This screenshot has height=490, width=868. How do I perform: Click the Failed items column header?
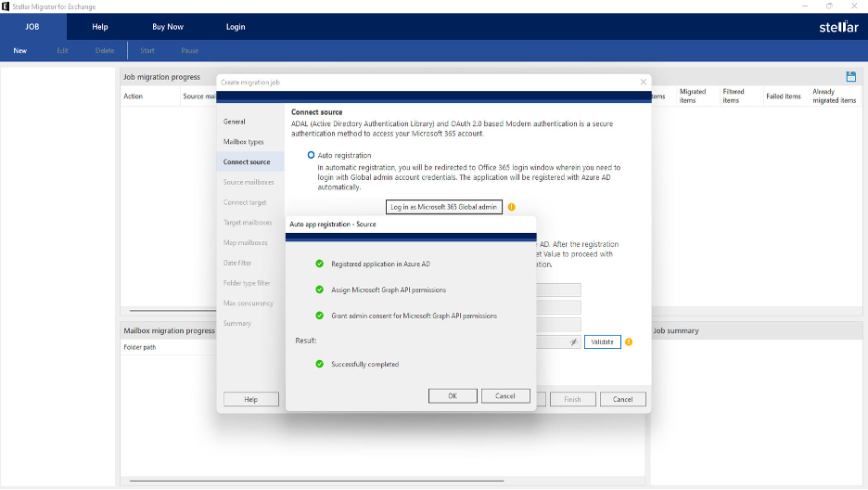coord(784,97)
